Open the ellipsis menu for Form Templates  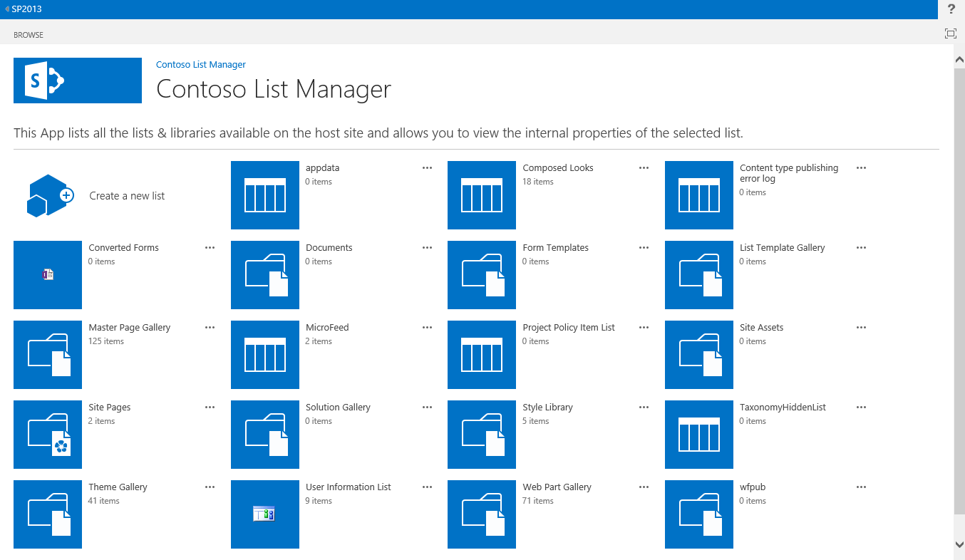coord(644,248)
